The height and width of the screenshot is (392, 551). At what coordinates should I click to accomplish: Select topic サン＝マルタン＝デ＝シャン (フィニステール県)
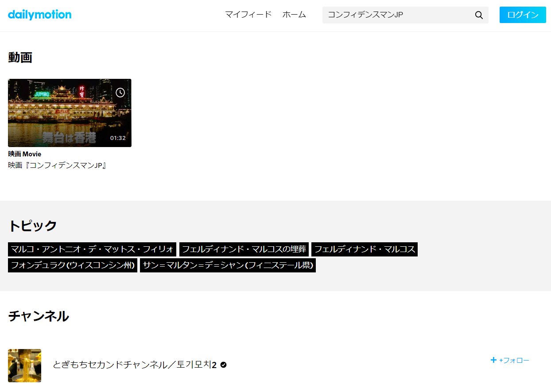tap(228, 265)
